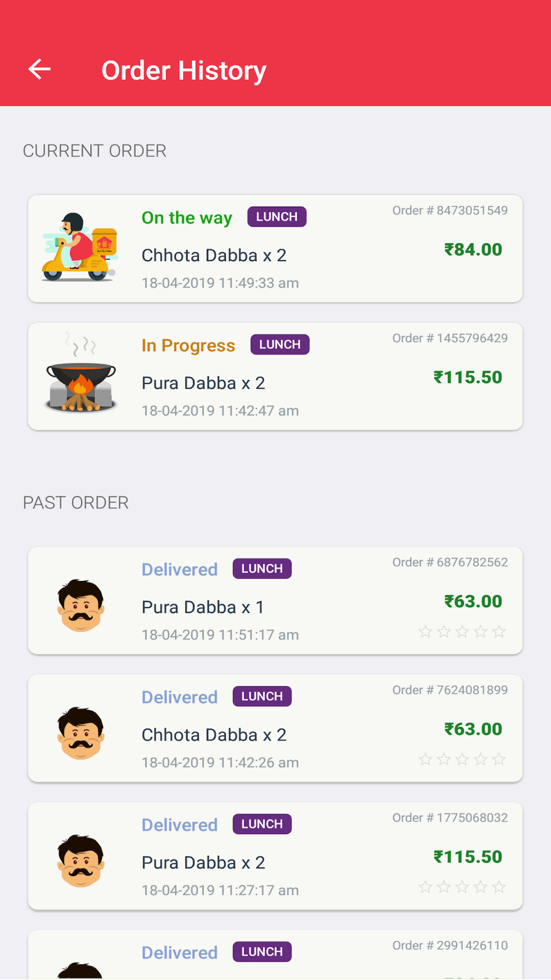
Task: Open the partially visible order 2991426110
Action: pos(275,955)
